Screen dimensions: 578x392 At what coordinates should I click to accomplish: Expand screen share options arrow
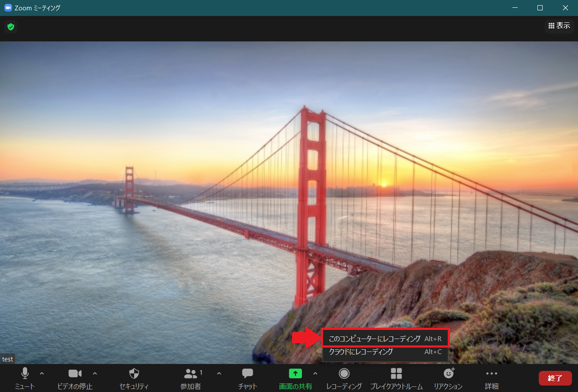(315, 373)
